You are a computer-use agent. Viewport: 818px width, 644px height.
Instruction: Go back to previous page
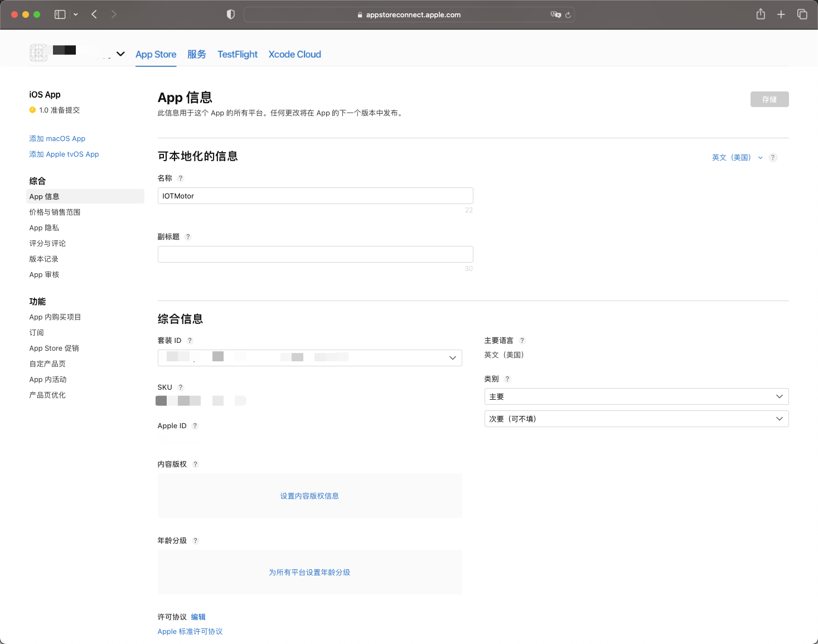coord(94,14)
